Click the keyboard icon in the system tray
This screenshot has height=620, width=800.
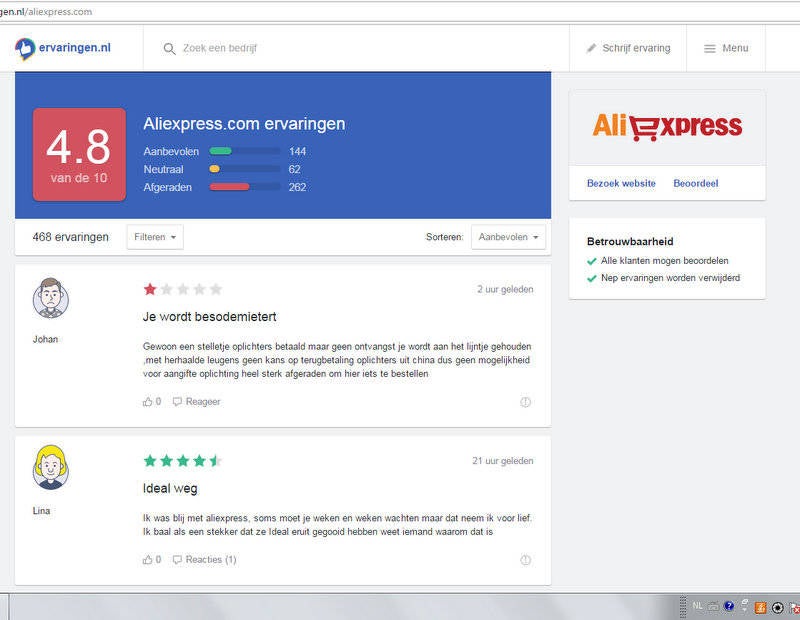click(x=713, y=607)
